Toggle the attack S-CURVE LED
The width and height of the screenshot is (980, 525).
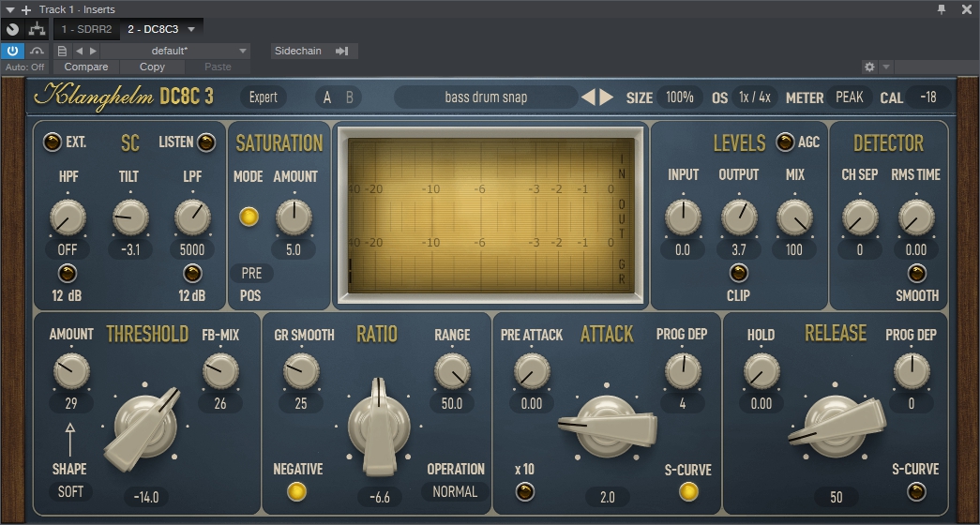pyautogui.click(x=688, y=491)
